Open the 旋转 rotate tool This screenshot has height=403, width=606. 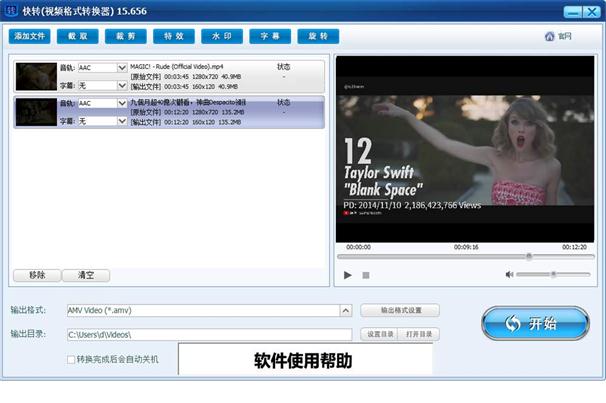tap(318, 36)
